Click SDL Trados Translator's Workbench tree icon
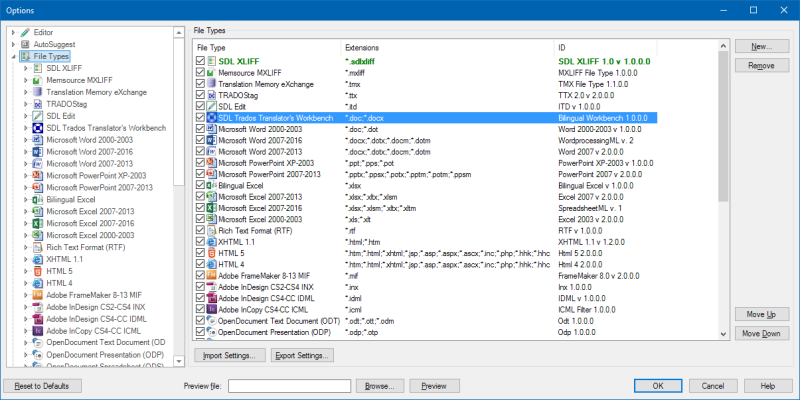 pos(37,128)
